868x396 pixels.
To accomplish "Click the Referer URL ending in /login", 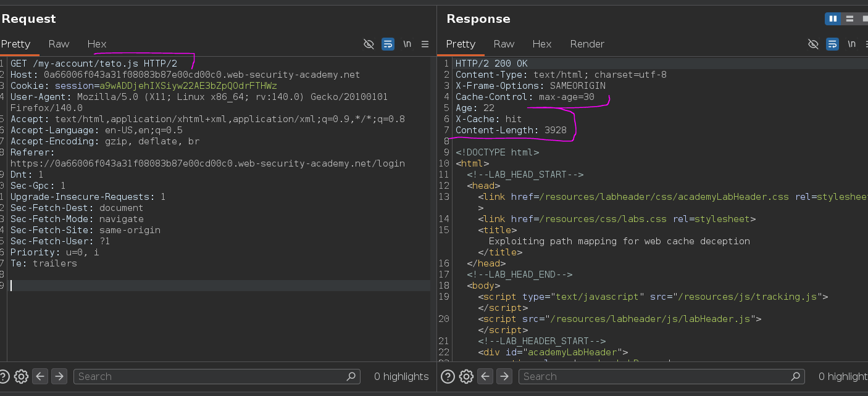I will 207,163.
